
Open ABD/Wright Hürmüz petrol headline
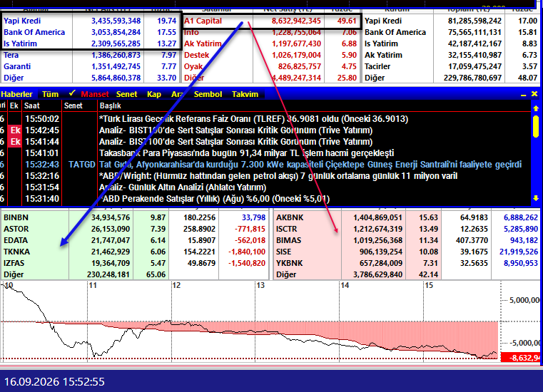coord(278,176)
